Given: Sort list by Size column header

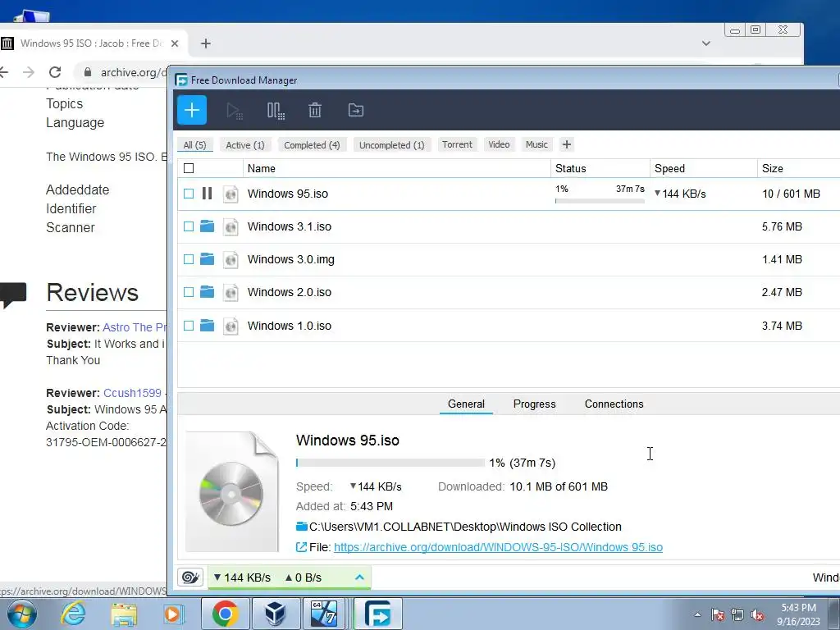Looking at the screenshot, I should click(x=798, y=168).
